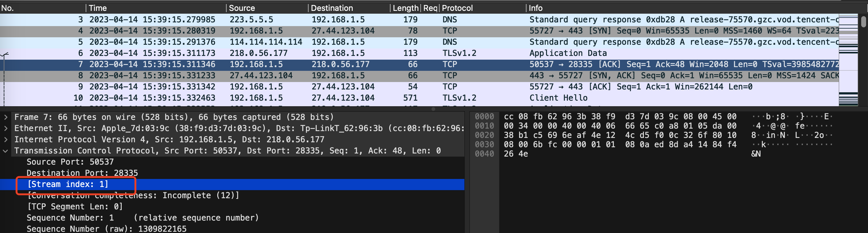Click the hex bytes 26 4e
This screenshot has height=233, width=868.
coord(516,154)
